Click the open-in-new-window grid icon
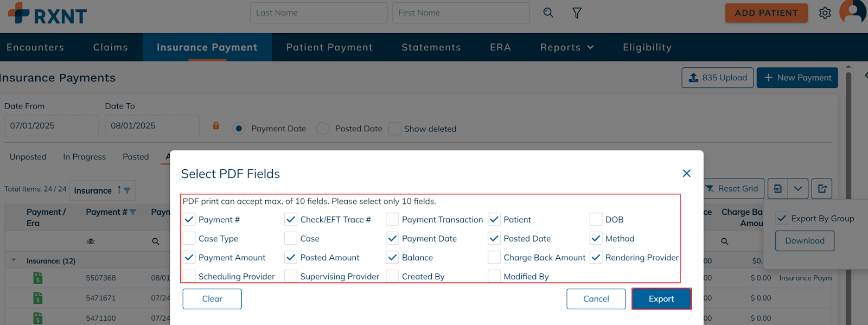Image resolution: width=868 pixels, height=325 pixels. tap(822, 188)
